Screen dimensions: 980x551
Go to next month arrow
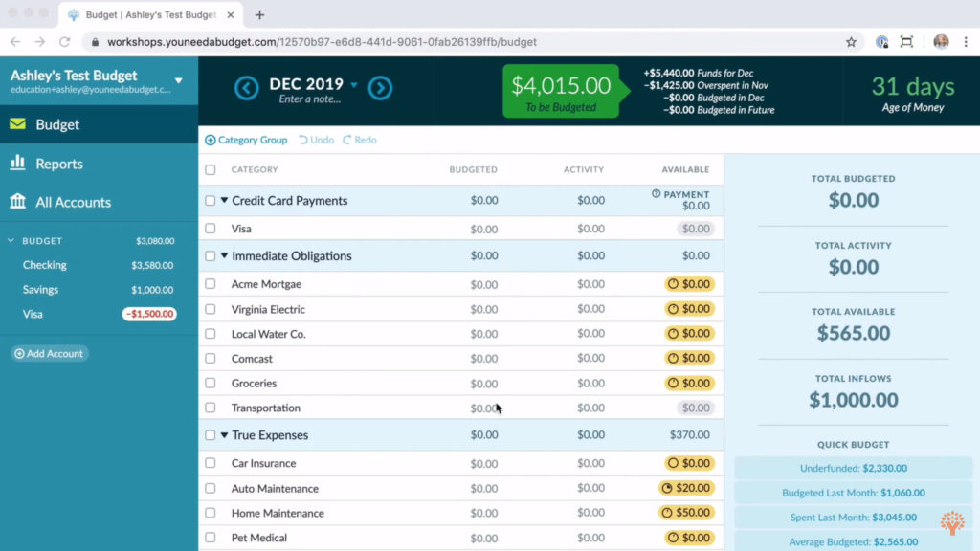pyautogui.click(x=380, y=88)
